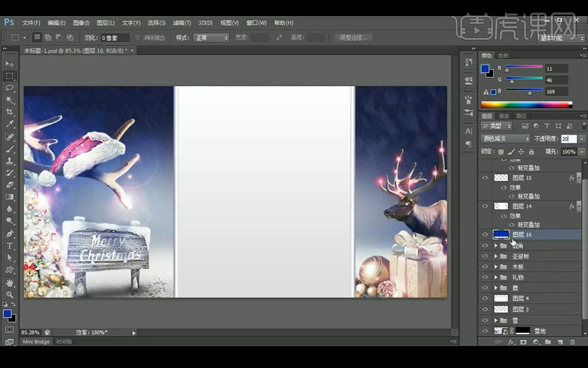Toggle visibility of 图层 15
The image size is (588, 368).
coord(485,178)
